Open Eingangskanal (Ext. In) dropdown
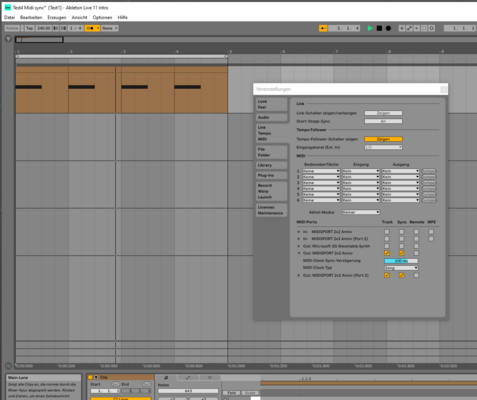This screenshot has width=477, height=400. [x=383, y=147]
